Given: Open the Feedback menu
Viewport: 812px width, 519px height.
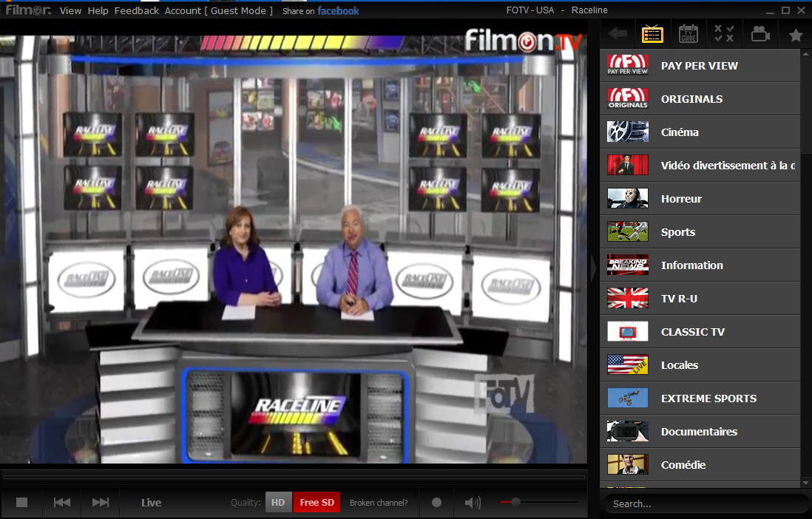Looking at the screenshot, I should (137, 10).
